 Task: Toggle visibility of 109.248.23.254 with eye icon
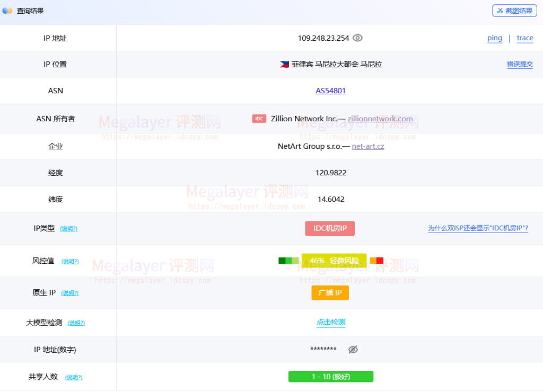(357, 38)
